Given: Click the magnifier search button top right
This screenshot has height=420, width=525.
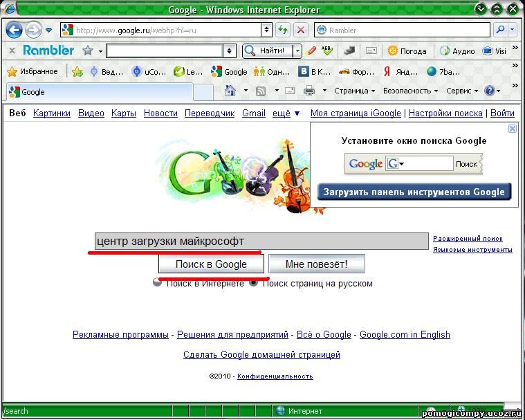Looking at the screenshot, I should coord(501,30).
